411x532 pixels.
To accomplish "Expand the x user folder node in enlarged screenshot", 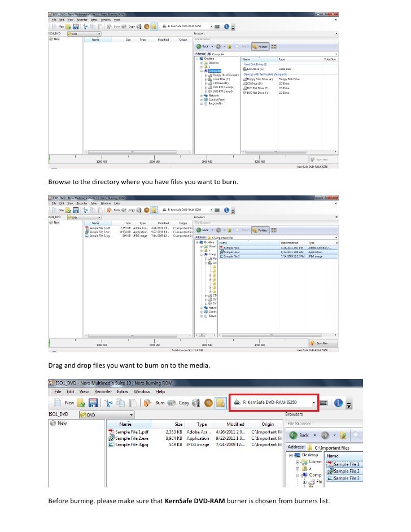I will pos(298,469).
